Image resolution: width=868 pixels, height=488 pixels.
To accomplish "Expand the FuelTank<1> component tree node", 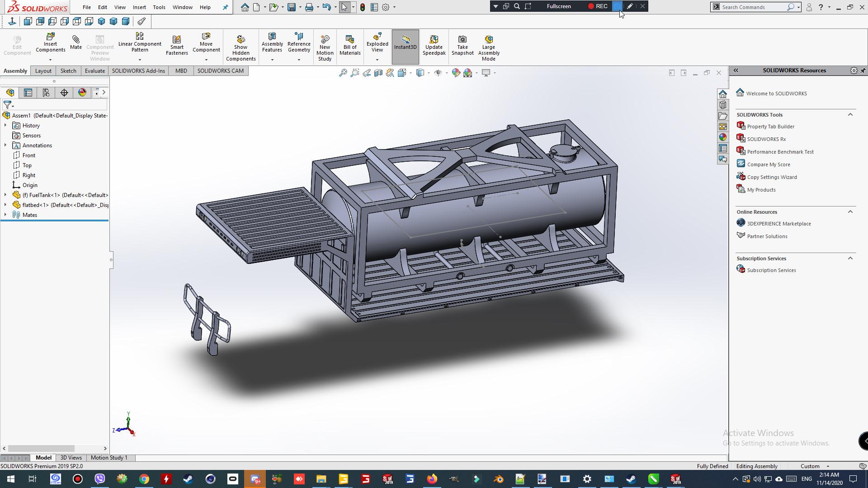I will [x=5, y=195].
